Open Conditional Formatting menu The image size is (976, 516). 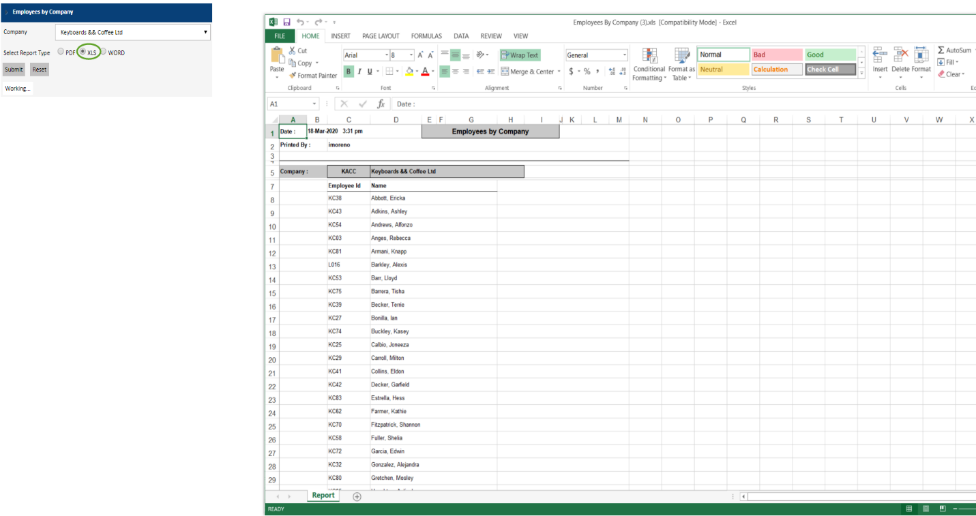(649, 64)
